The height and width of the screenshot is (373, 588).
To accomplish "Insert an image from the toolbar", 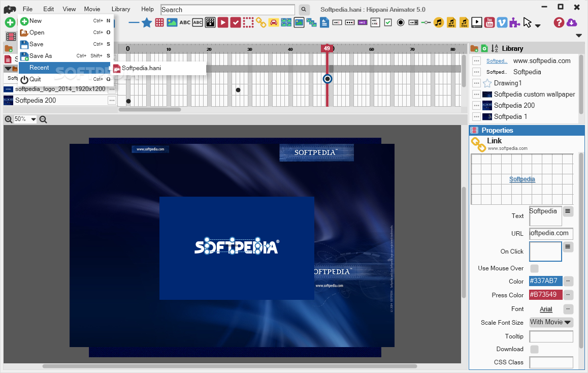I will [x=172, y=22].
